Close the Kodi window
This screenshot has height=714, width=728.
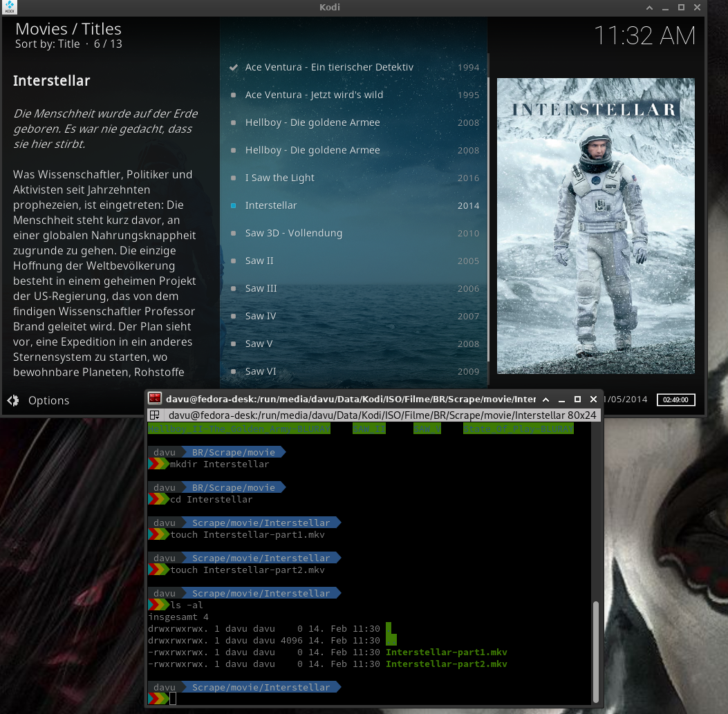(698, 8)
